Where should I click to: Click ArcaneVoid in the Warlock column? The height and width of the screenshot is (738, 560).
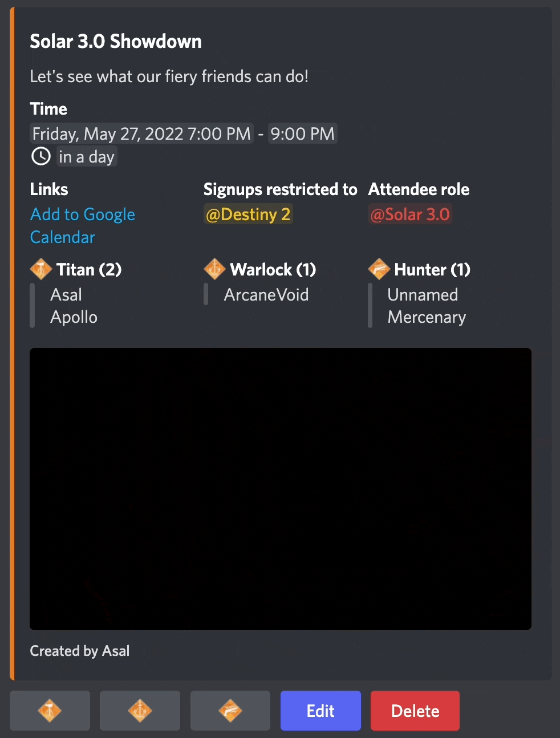(266, 294)
